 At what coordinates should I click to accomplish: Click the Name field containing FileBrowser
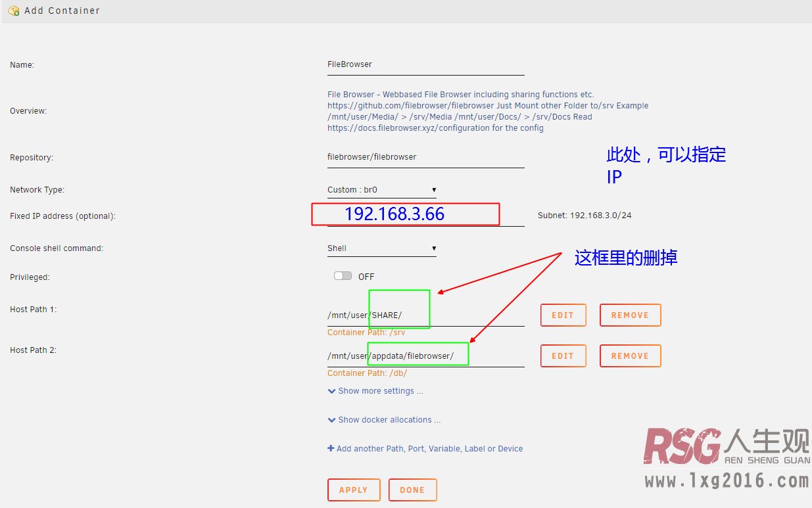click(425, 65)
